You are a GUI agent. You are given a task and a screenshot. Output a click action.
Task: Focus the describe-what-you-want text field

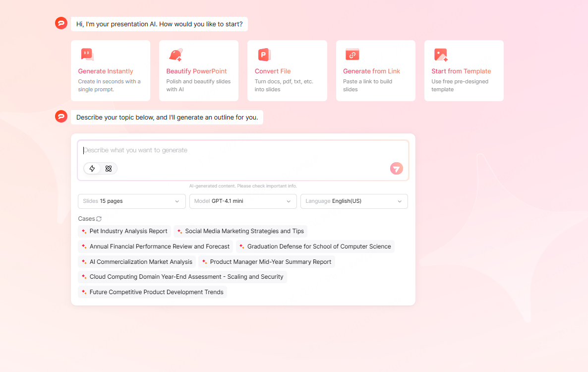[243, 150]
